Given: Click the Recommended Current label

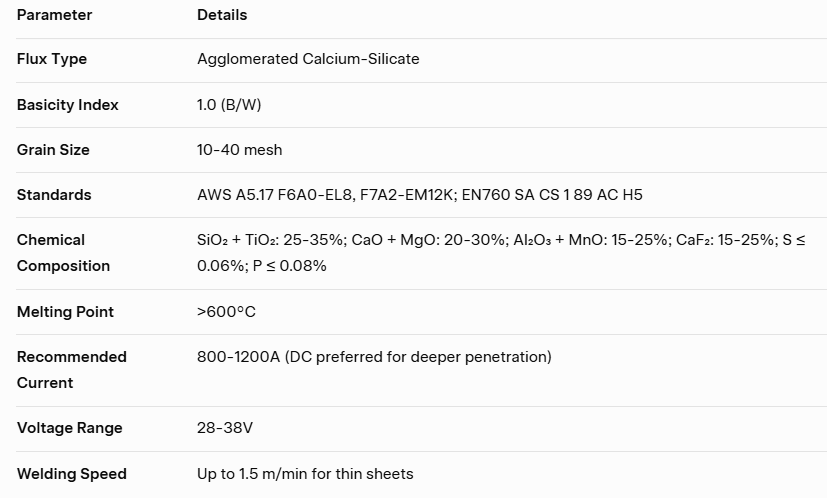Looking at the screenshot, I should (x=71, y=370).
